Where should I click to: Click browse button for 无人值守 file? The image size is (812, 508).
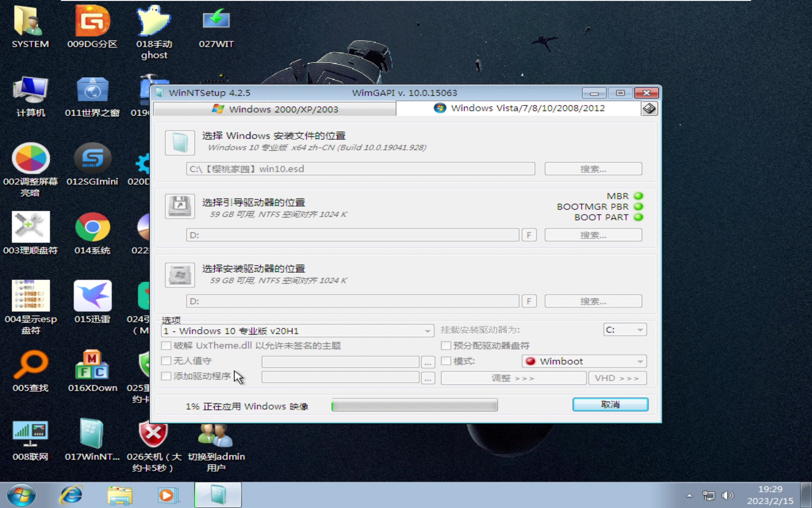[x=428, y=362]
